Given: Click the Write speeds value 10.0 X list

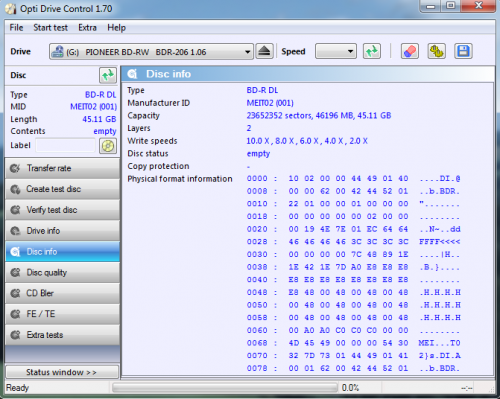Looking at the screenshot, I should (x=307, y=141).
